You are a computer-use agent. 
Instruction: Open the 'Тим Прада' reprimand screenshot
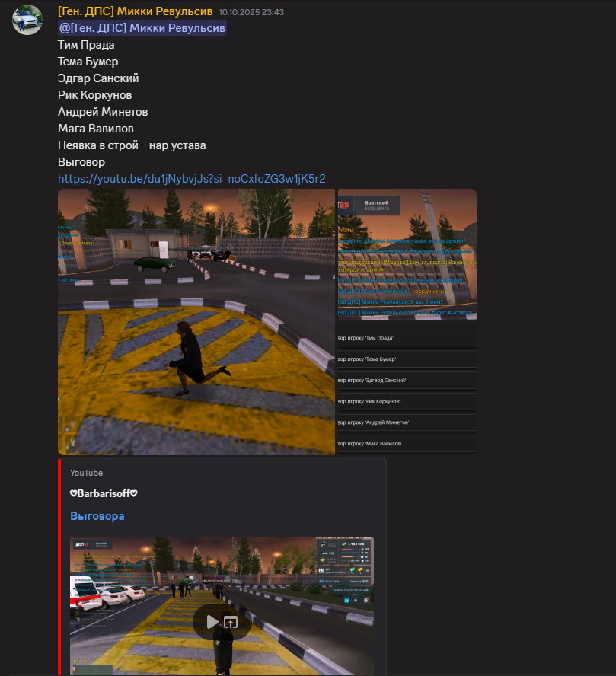coord(407,338)
